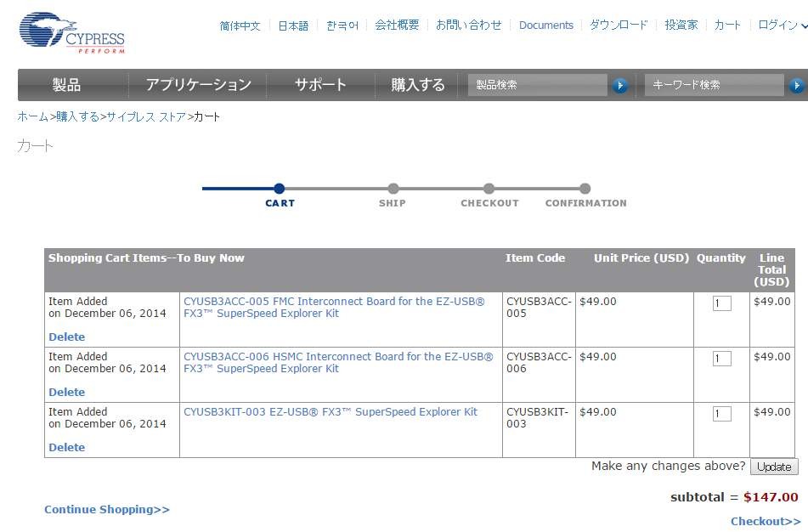
Task: Open the 投資家 link
Action: click(681, 25)
